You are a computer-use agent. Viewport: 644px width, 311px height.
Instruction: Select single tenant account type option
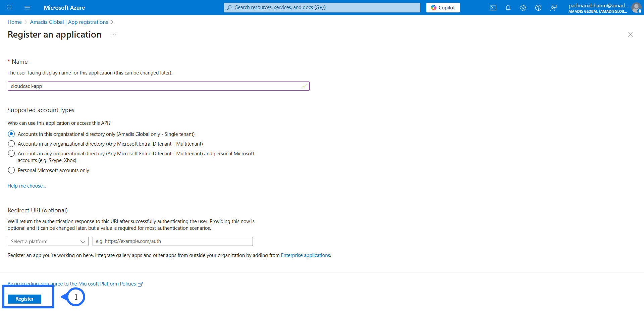[x=11, y=134]
